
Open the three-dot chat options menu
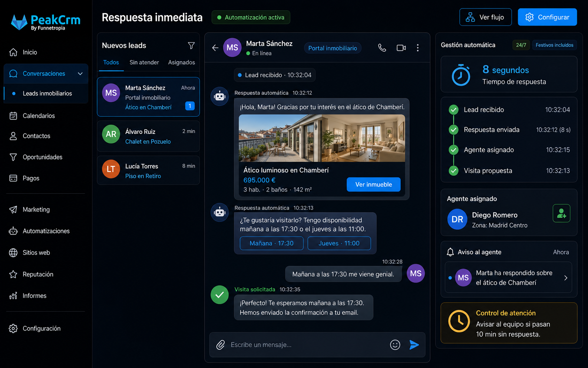pos(418,48)
